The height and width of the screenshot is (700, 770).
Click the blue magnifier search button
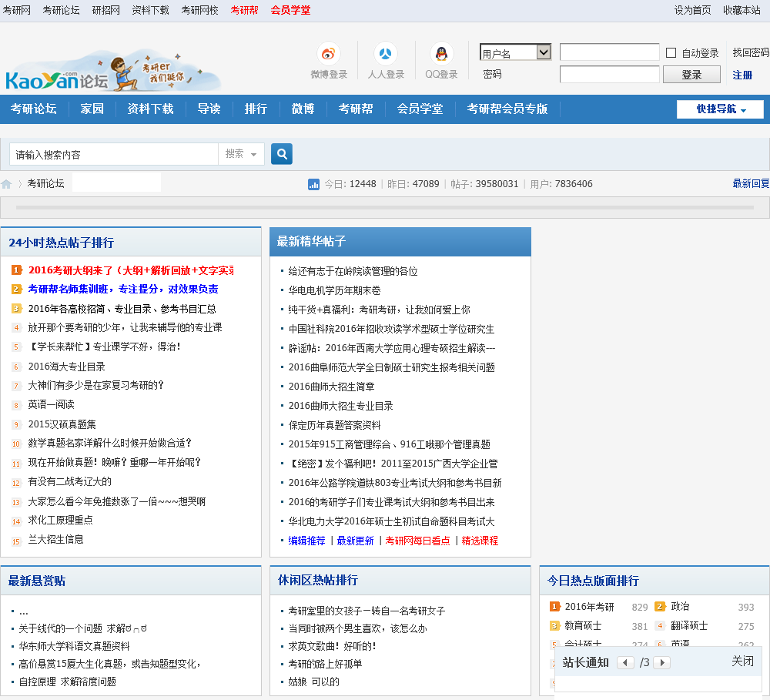[282, 154]
